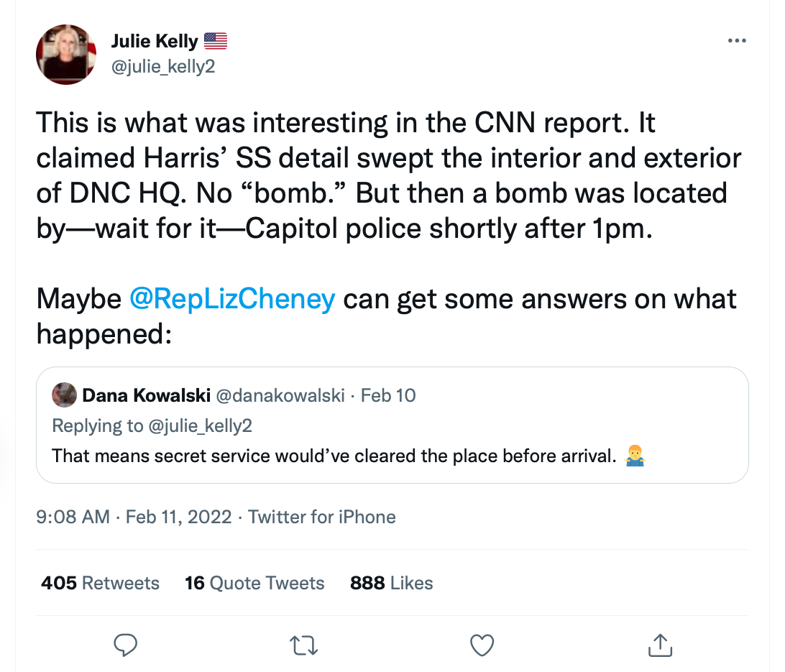Screen dimensions: 785x672
Task: Like the tweet with heart icon
Action: click(x=482, y=645)
